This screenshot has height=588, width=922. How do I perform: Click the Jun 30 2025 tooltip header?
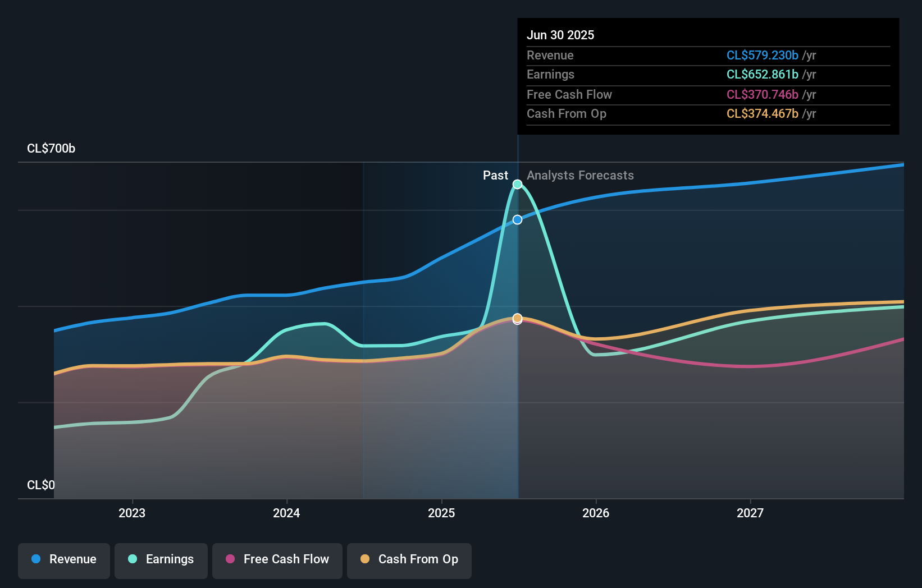pos(560,35)
